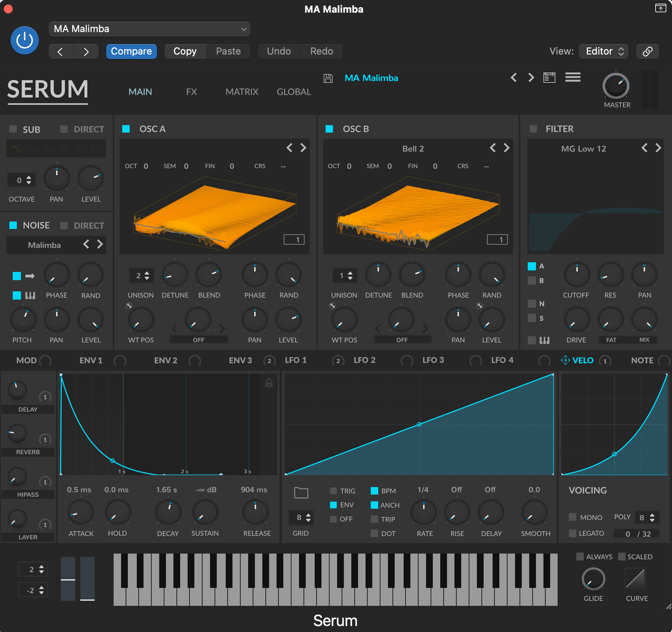The image size is (672, 632).
Task: Enable LEGATO checkbox
Action: (572, 533)
